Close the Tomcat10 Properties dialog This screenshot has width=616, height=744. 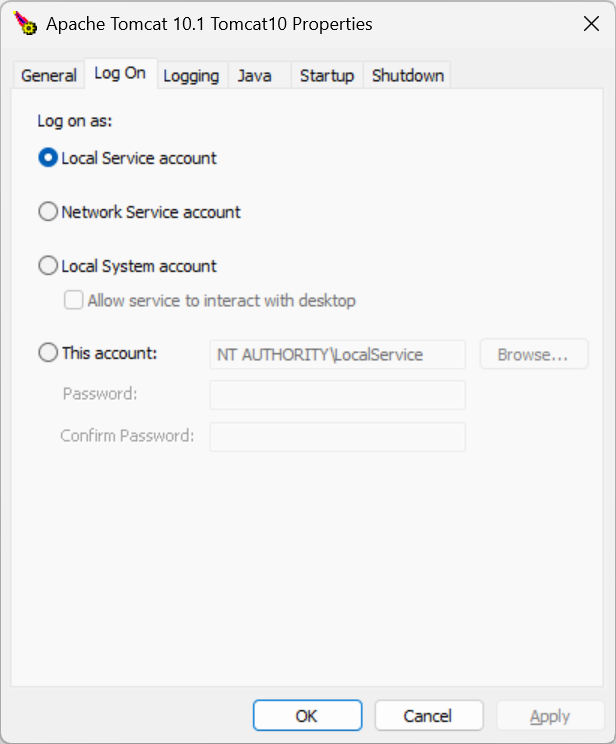(591, 24)
